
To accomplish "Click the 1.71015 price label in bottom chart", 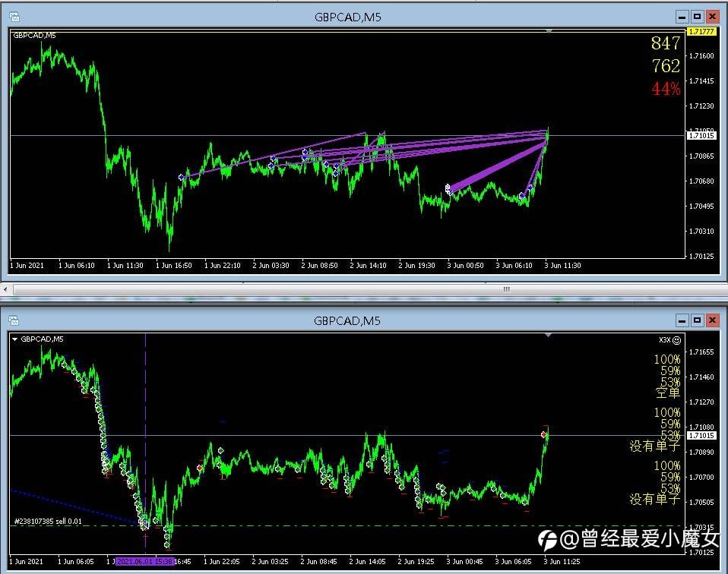I will tap(701, 435).
